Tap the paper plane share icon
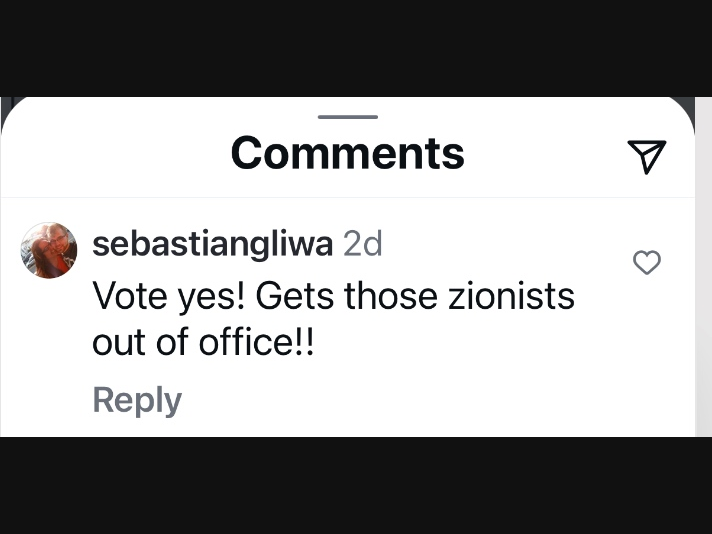The image size is (712, 534). [647, 157]
